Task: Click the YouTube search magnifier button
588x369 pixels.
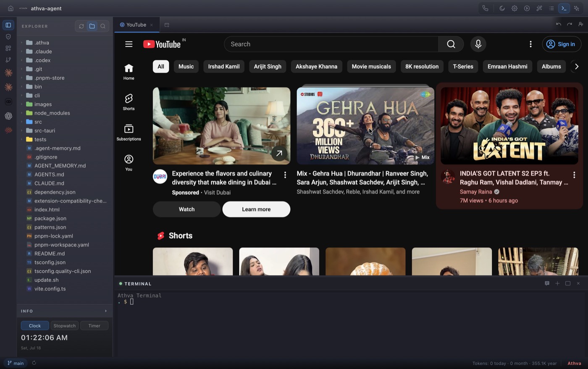Action: [451, 44]
